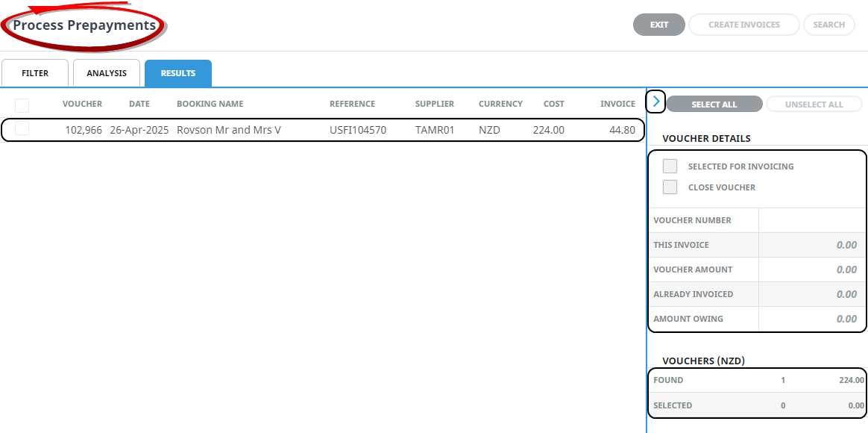Tick the header select-all checkbox in the results table
The height and width of the screenshot is (433, 868).
click(x=22, y=105)
